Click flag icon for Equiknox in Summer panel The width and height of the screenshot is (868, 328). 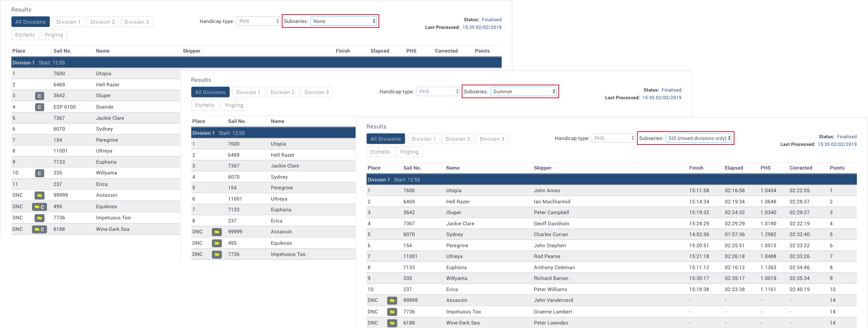pyautogui.click(x=217, y=243)
